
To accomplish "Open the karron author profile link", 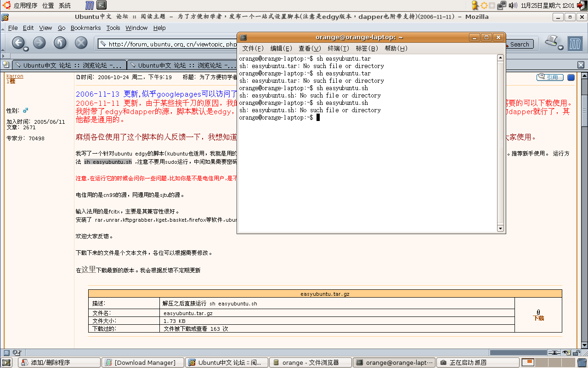I will click(x=15, y=76).
